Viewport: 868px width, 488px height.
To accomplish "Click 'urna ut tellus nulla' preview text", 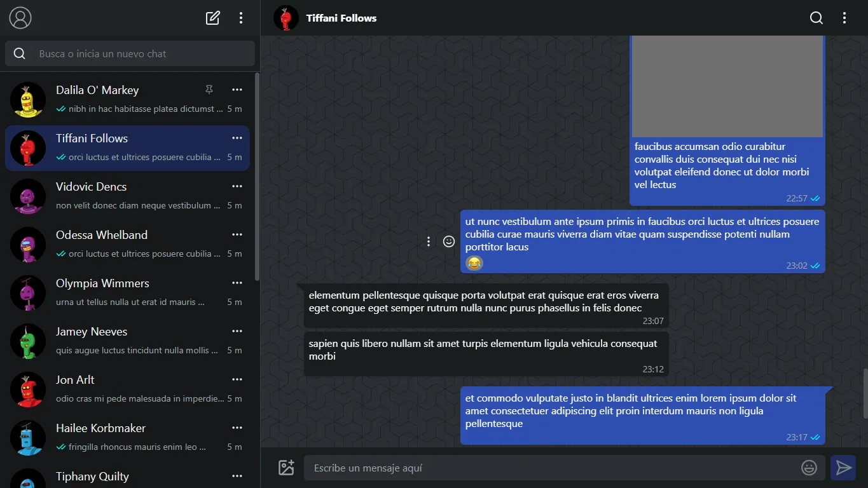I will [130, 302].
